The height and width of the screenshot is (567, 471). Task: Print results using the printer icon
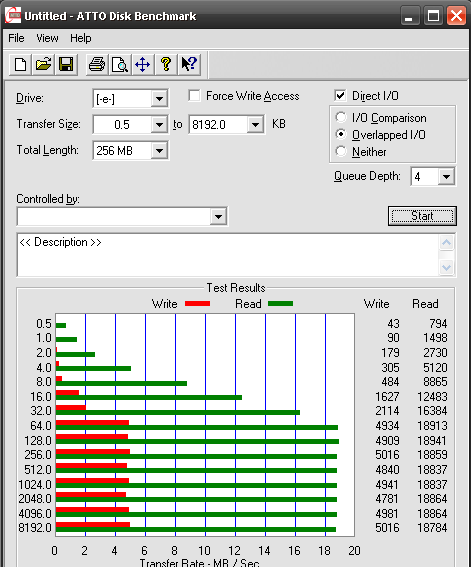[97, 65]
